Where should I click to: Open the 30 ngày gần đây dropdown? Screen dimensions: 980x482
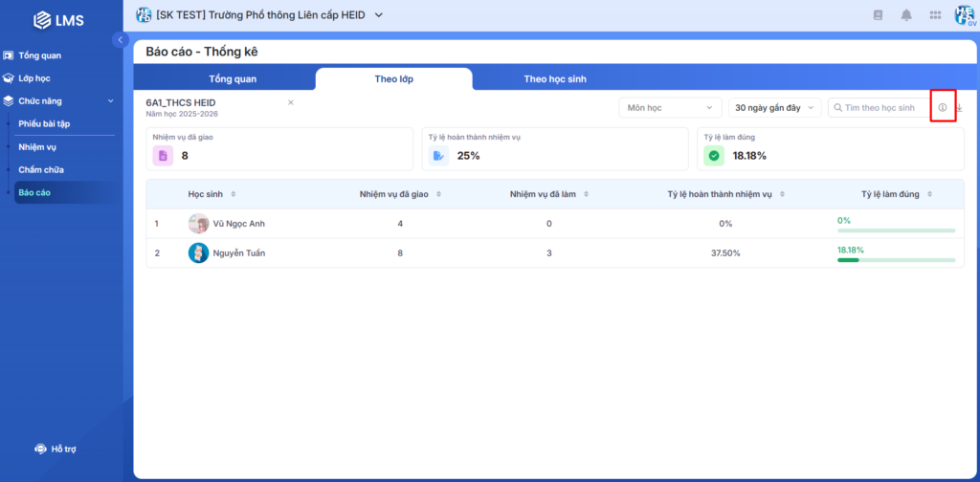click(x=774, y=108)
